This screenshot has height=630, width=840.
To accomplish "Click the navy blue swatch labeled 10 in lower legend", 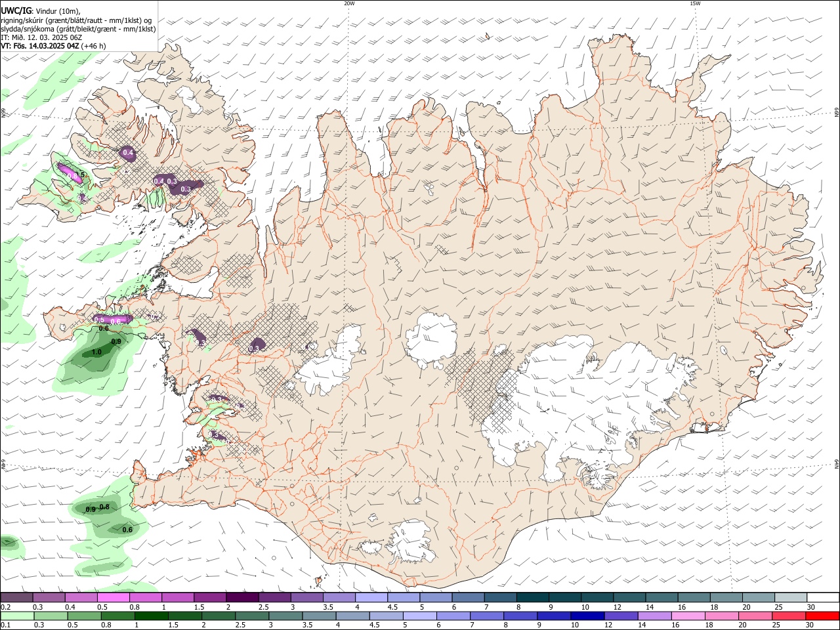I will coord(588,616).
